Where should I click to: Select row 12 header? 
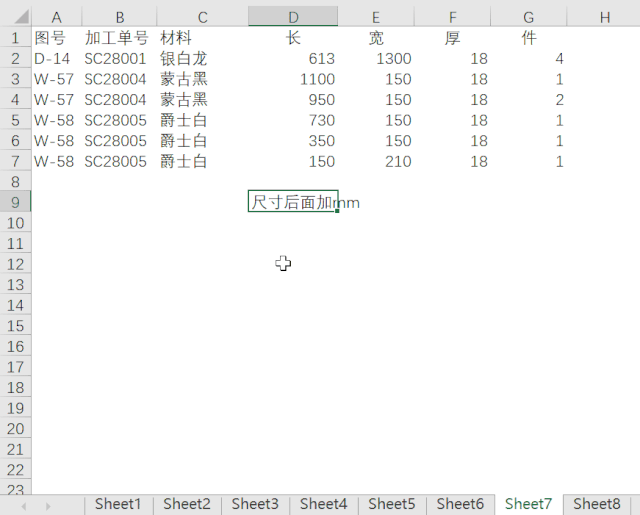16,264
